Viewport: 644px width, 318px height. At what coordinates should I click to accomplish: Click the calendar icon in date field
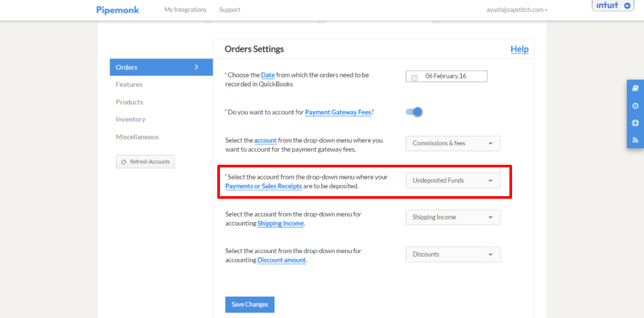[x=414, y=77]
